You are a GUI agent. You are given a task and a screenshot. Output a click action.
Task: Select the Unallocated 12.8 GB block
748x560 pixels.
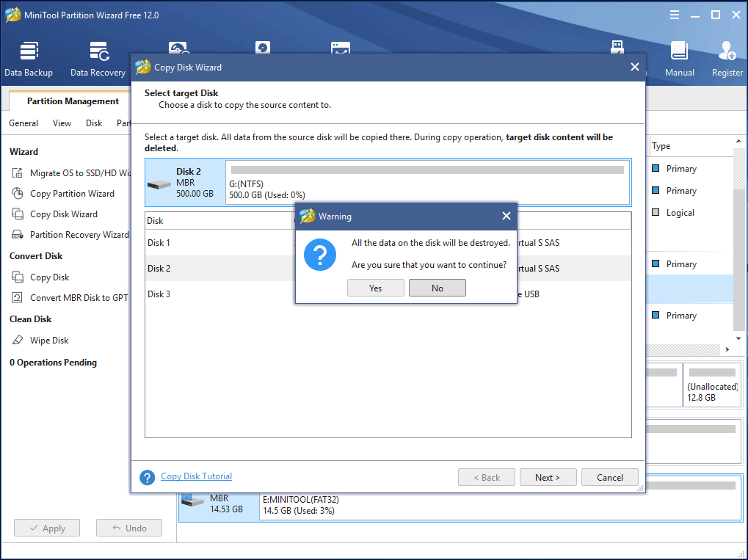click(712, 385)
